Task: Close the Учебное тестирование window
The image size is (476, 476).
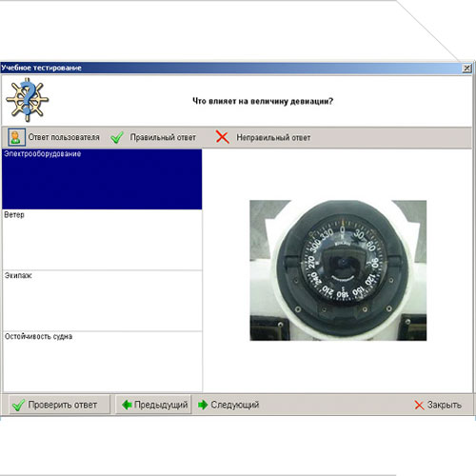Action: tap(466, 68)
